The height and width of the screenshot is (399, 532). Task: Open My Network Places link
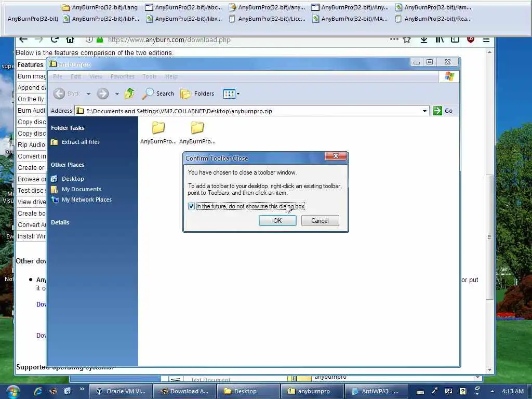(x=87, y=199)
